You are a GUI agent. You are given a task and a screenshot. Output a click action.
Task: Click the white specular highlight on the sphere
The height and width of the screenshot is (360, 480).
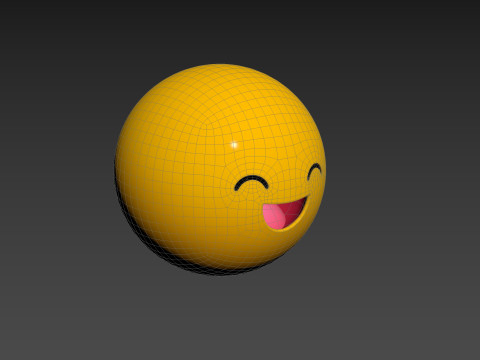tap(234, 145)
